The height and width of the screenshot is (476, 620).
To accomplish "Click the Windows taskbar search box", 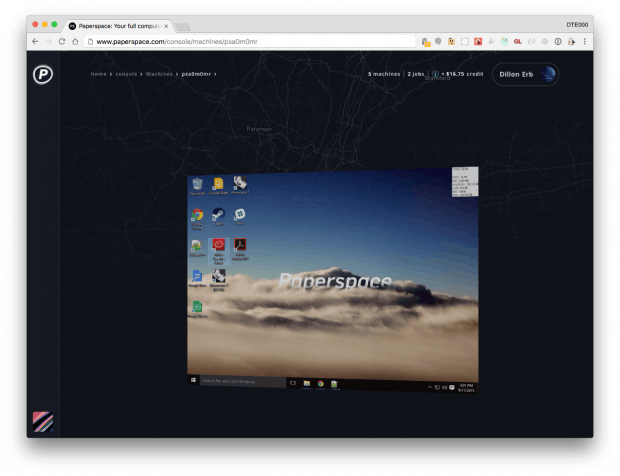I will [242, 382].
